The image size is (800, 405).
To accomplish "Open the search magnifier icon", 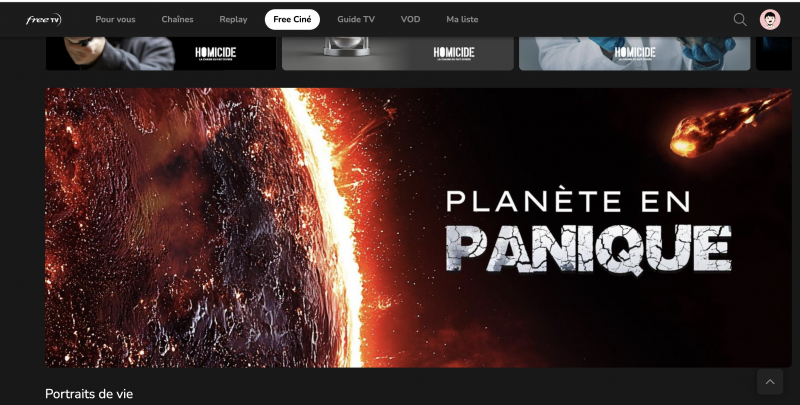I will (x=740, y=19).
